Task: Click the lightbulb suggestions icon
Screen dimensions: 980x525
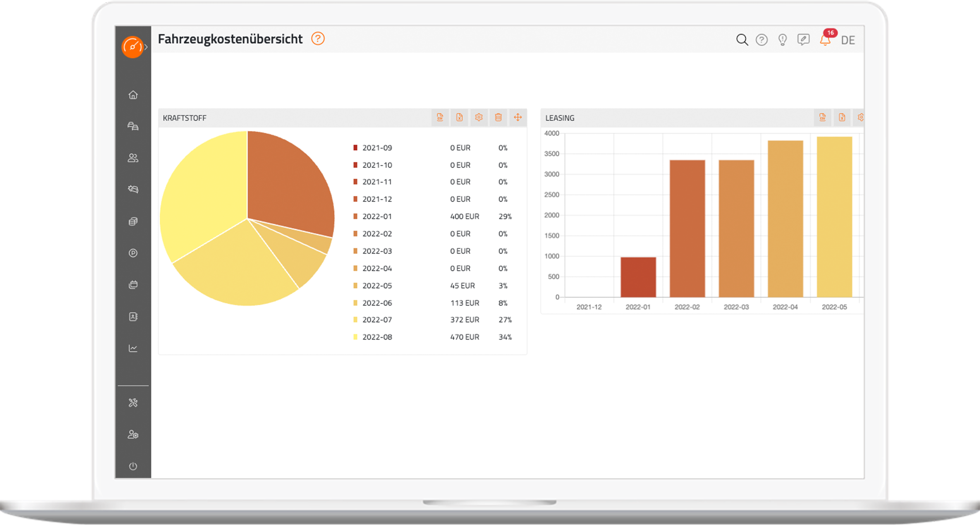Action: pyautogui.click(x=783, y=40)
